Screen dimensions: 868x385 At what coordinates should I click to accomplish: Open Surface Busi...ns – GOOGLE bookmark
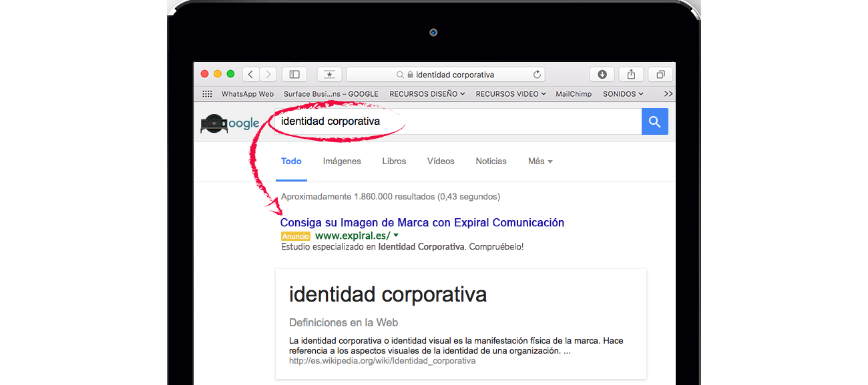pyautogui.click(x=331, y=94)
